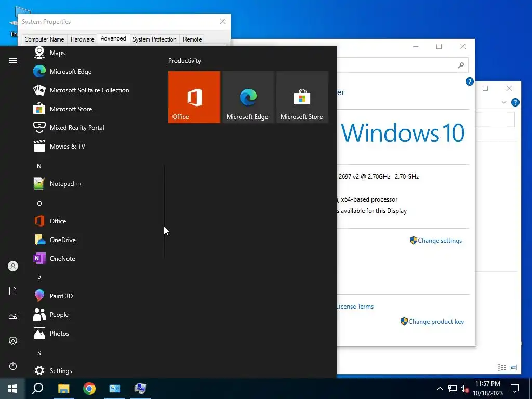
Task: Open the user account icon in Start sidebar
Action: click(x=13, y=266)
